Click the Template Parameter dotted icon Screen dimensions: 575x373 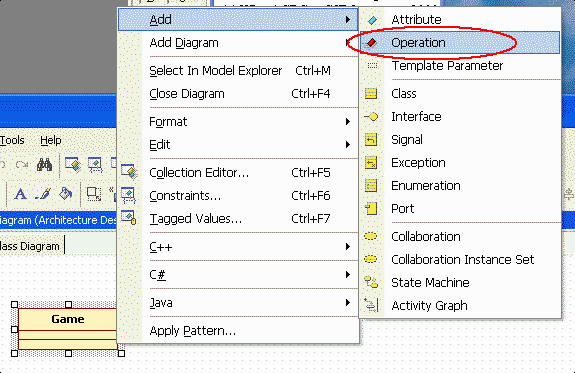[x=372, y=66]
